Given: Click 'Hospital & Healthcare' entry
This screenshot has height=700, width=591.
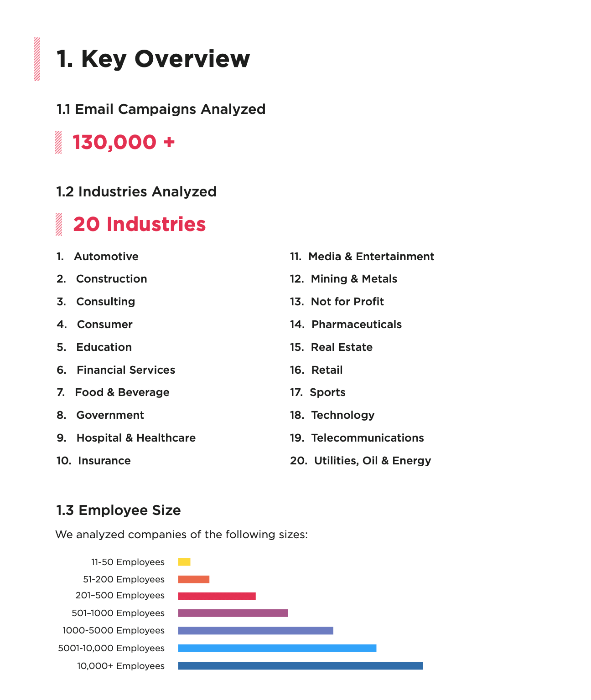Looking at the screenshot, I should 136,438.
